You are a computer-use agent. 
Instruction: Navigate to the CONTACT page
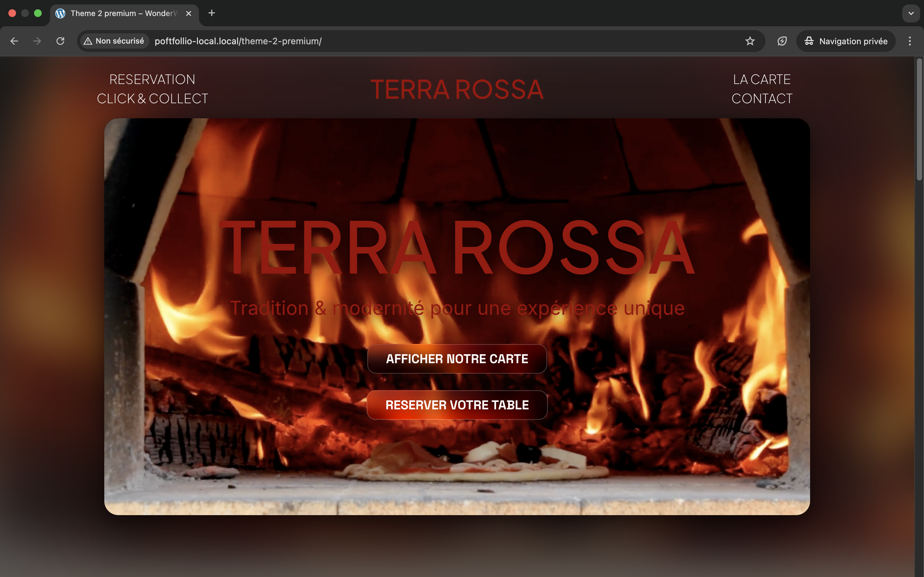pos(762,98)
